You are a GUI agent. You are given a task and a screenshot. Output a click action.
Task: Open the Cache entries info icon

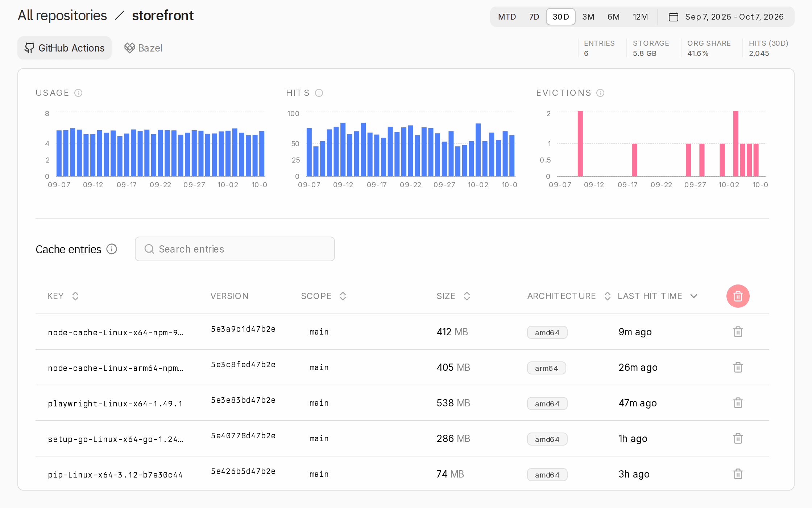(112, 249)
